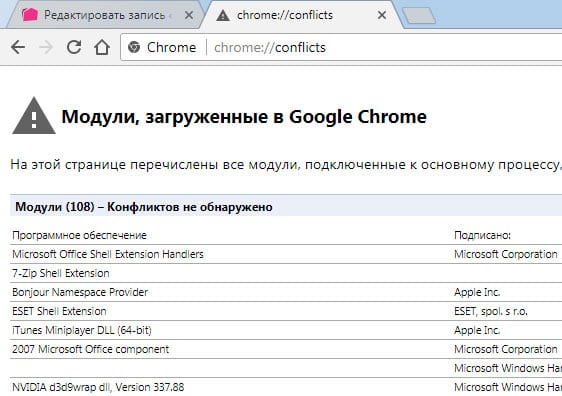Select the Bonjour Namespace Provider row
562x396 pixels.
[286, 292]
